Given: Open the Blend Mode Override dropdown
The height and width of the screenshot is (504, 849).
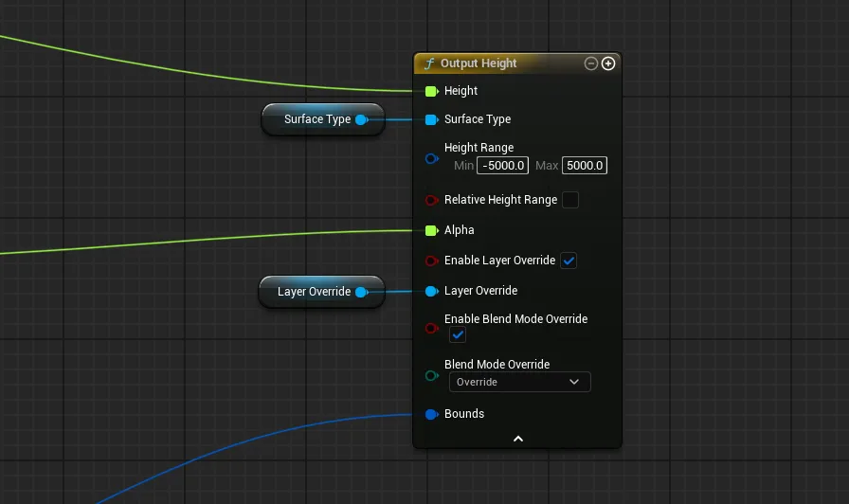Looking at the screenshot, I should pos(518,382).
